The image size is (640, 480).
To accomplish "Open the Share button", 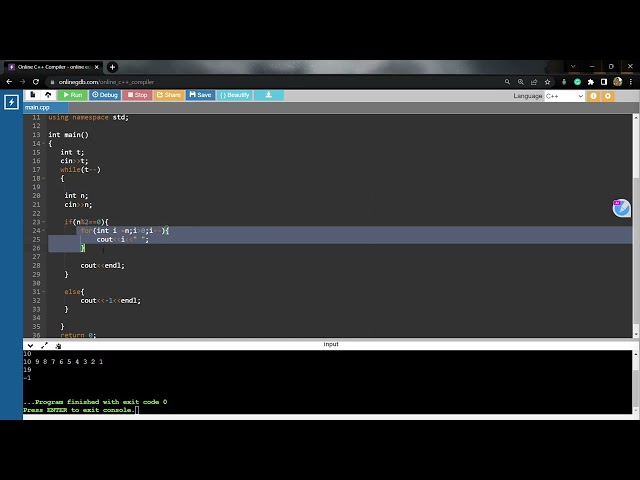I will click(169, 95).
